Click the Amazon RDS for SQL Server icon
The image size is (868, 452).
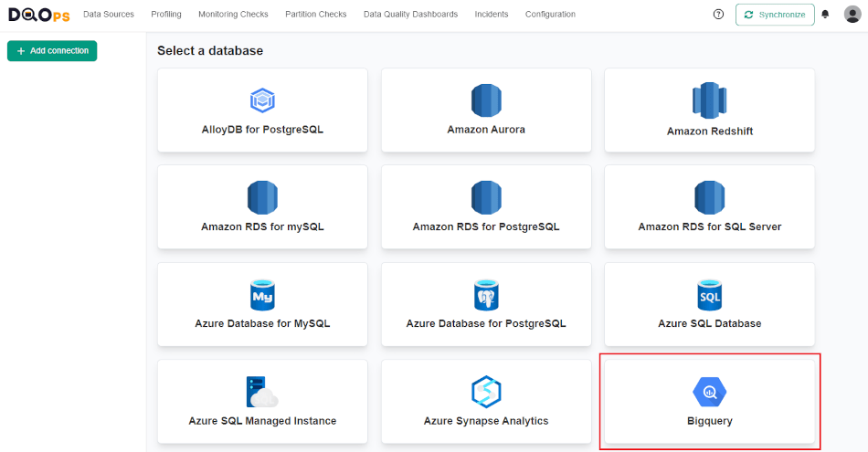[x=710, y=197]
